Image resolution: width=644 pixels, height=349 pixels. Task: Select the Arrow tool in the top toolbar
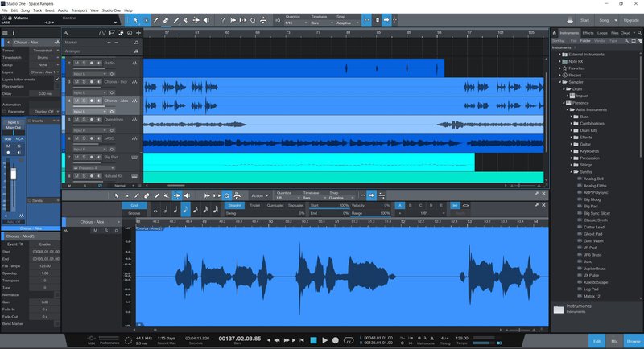pyautogui.click(x=136, y=20)
